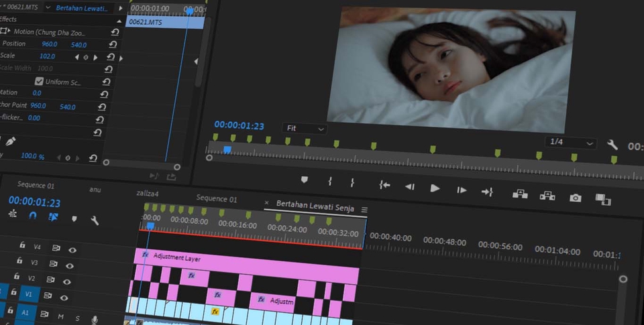The height and width of the screenshot is (325, 644).
Task: Open the 1/4 playback resolution dropdown
Action: click(571, 142)
